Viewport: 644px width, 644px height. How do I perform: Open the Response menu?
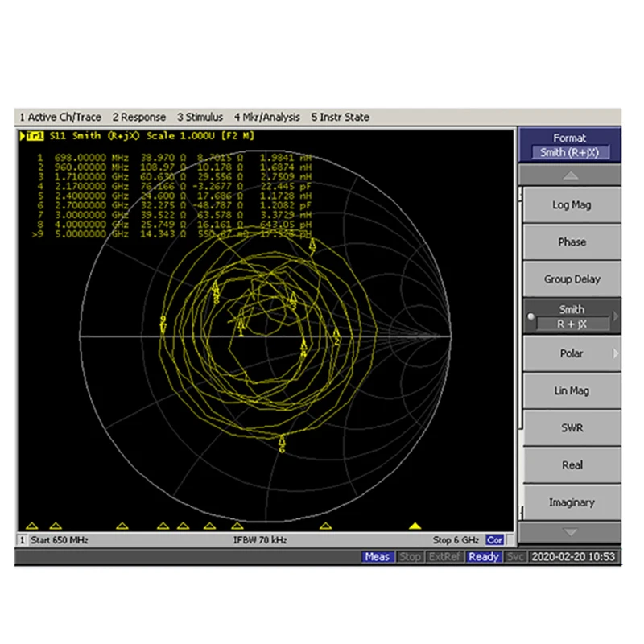(x=139, y=117)
